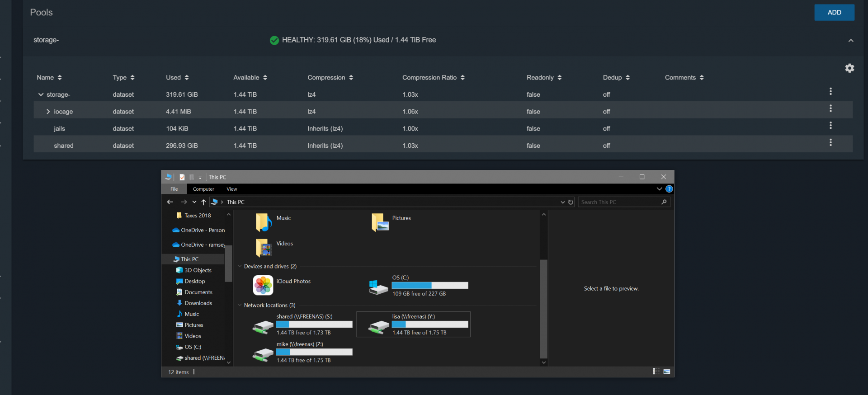This screenshot has width=868, height=395.
Task: Collapse Devices and drives group
Action: click(x=240, y=266)
